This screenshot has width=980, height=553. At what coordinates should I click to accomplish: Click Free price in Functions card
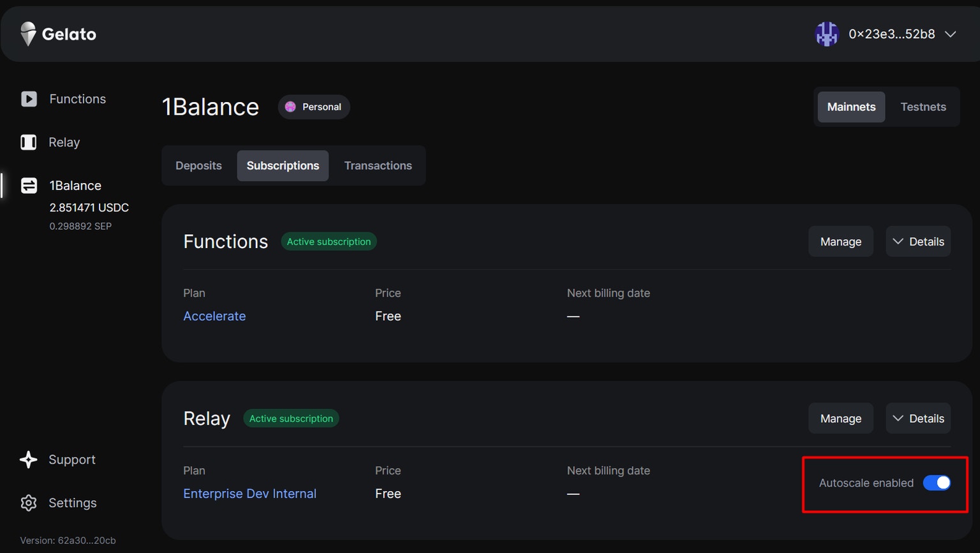click(388, 316)
